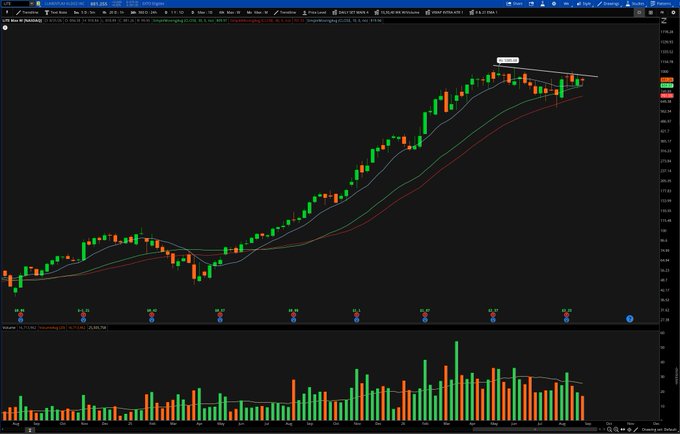Open the Patterns menu
The image size is (680, 434).
[x=661, y=3]
